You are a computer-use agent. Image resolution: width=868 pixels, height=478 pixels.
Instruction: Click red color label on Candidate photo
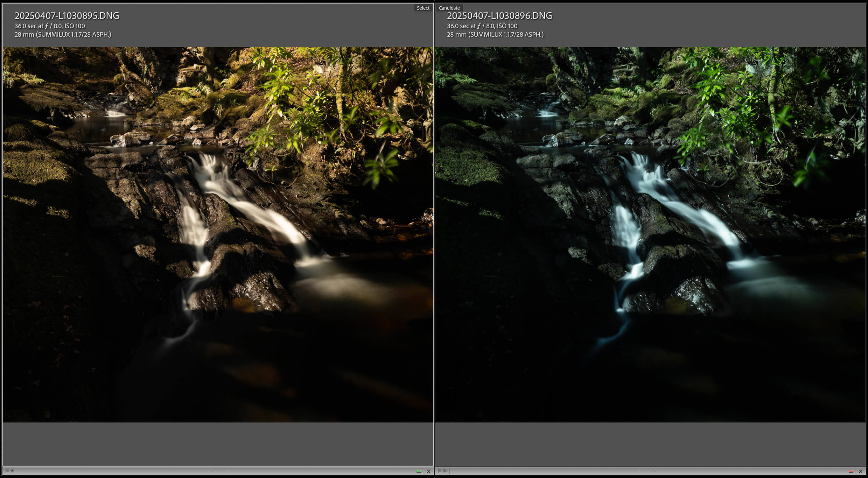851,471
